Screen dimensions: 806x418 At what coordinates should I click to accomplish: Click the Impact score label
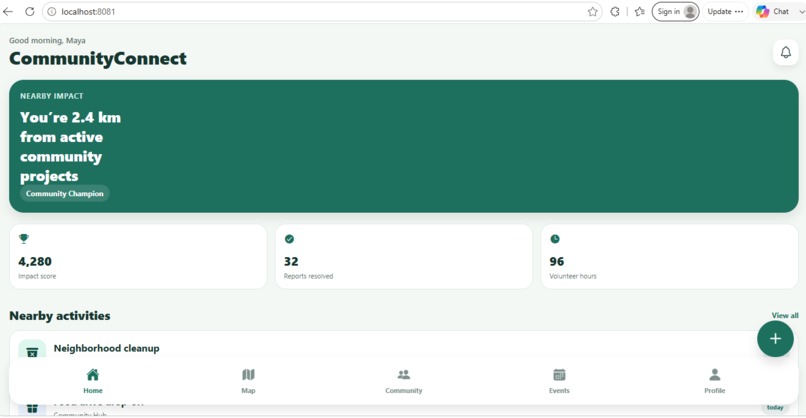click(37, 276)
